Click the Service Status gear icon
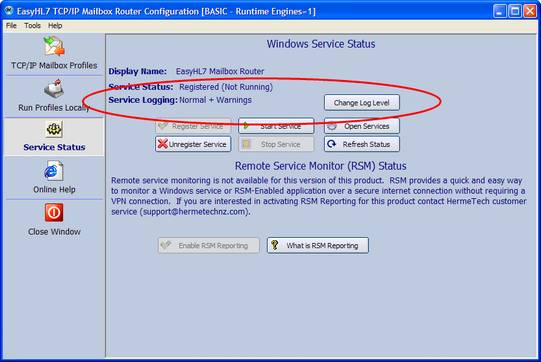 tap(54, 129)
